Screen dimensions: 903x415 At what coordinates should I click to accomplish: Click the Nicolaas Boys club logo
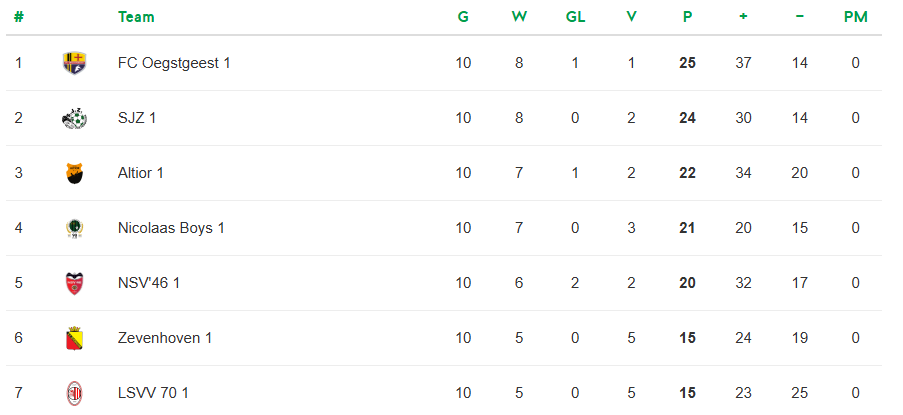pos(73,228)
